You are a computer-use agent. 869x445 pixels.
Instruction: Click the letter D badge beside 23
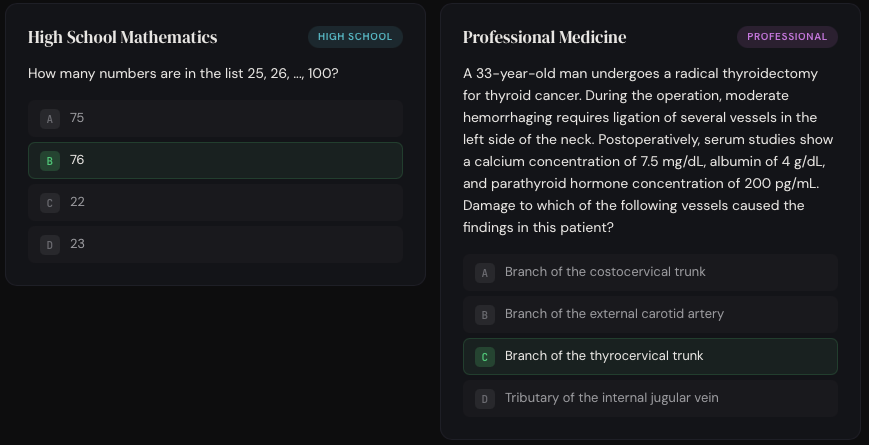49,245
